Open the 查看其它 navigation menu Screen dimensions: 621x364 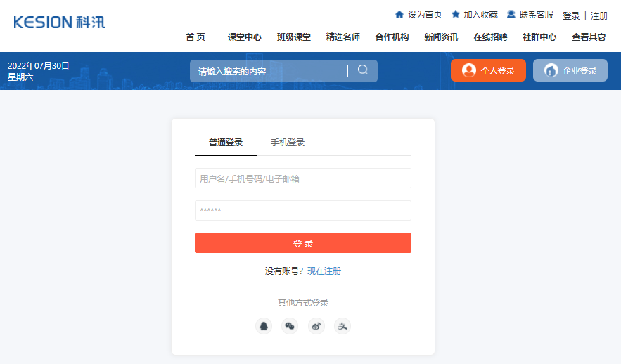(589, 37)
